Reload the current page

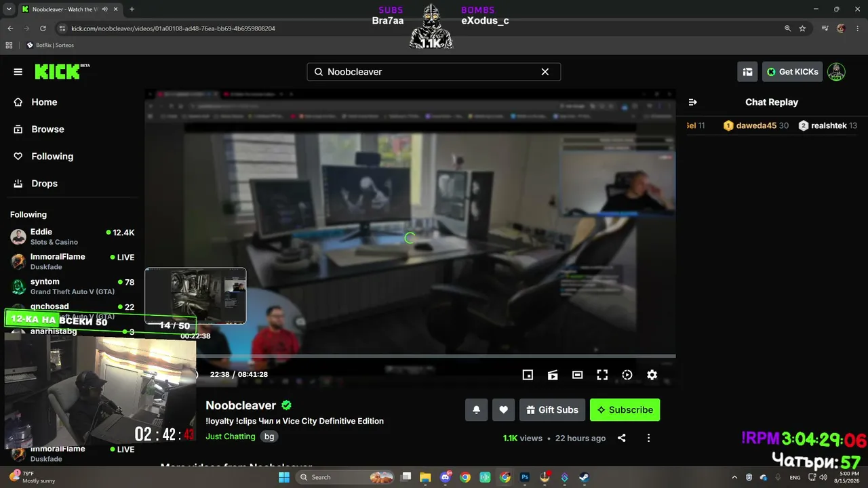(43, 28)
